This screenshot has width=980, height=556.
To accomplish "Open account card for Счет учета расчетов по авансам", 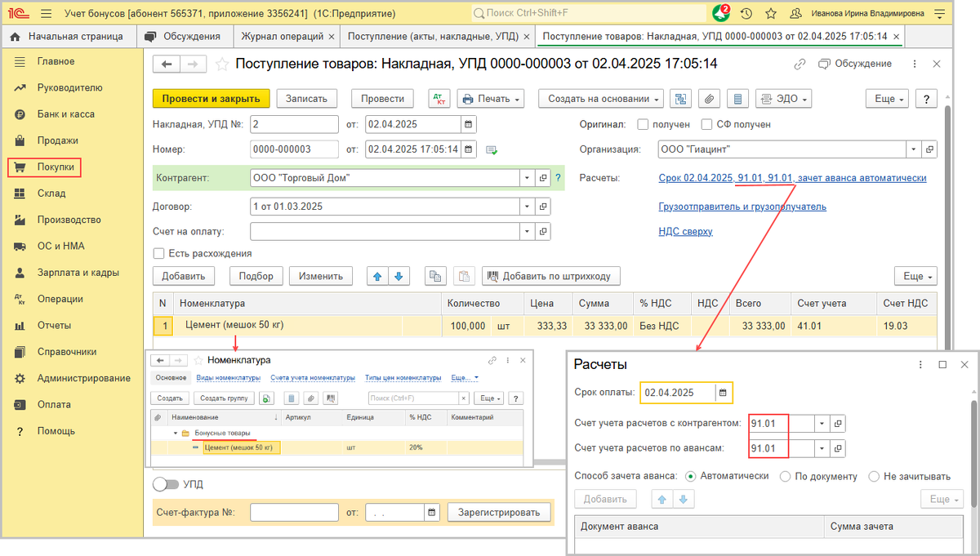I will (837, 448).
